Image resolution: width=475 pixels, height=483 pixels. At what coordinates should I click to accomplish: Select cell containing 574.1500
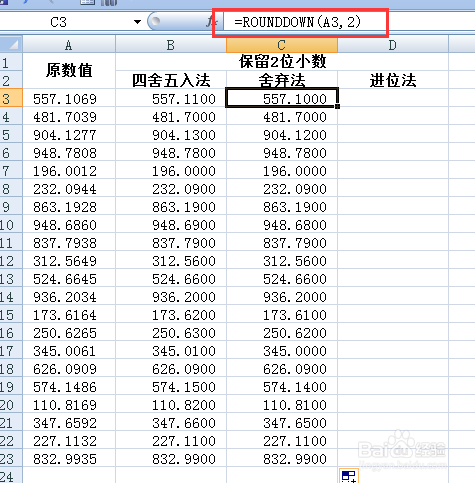pos(171,387)
